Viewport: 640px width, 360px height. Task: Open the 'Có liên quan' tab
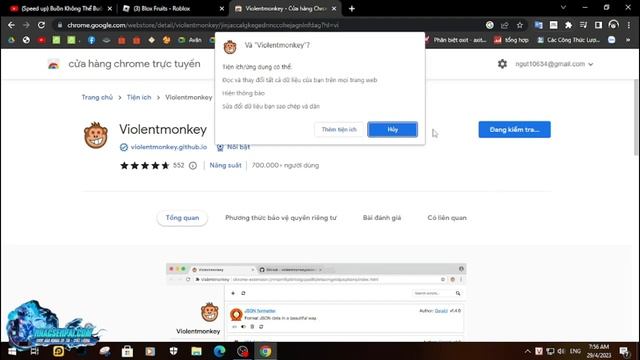tap(447, 218)
